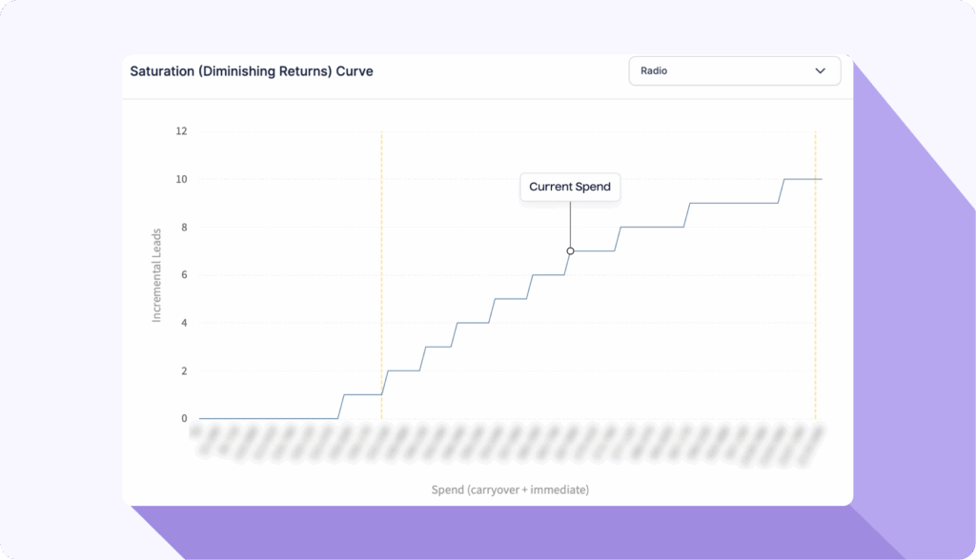Click the curve plateau at 10 leads
This screenshot has width=976, height=560.
(x=803, y=179)
